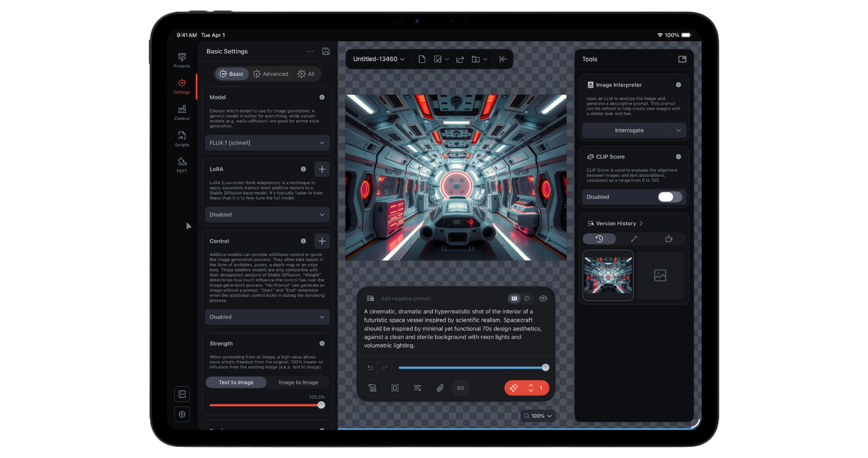Add a new LoRA with plus button
This screenshot has width=868, height=458.
(322, 169)
